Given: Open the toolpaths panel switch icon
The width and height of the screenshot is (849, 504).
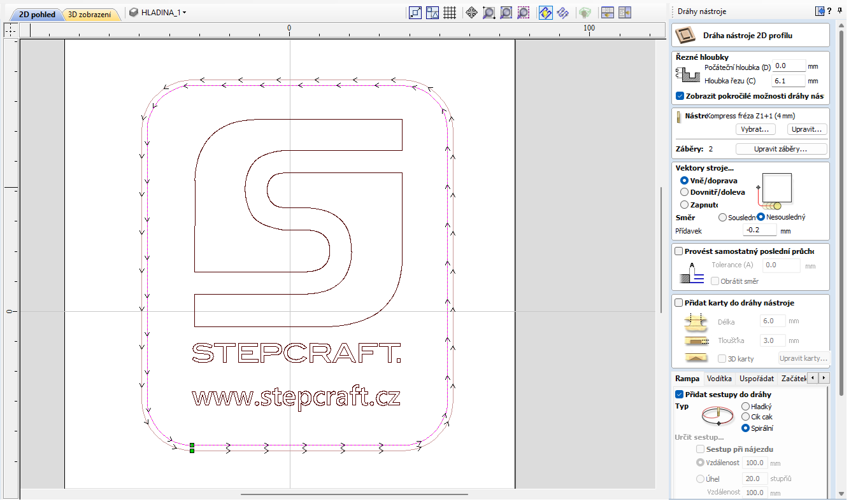Looking at the screenshot, I should (820, 11).
